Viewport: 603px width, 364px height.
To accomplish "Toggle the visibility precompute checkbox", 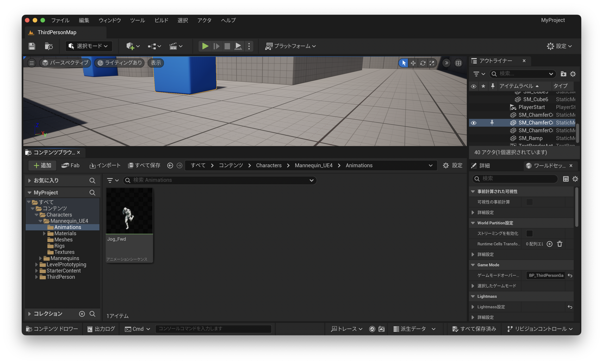I will coord(529,202).
